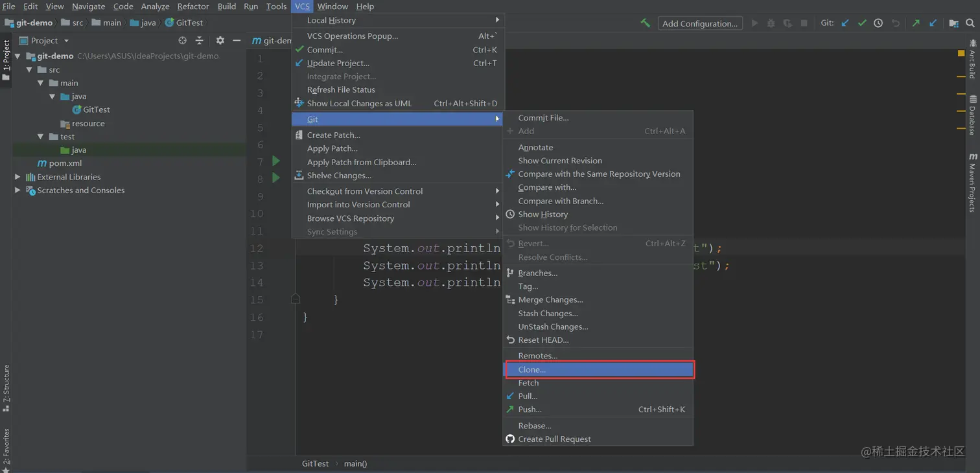Screen dimensions: 980x473
Task: Select Create Pull Request entry
Action: [x=598, y=439]
